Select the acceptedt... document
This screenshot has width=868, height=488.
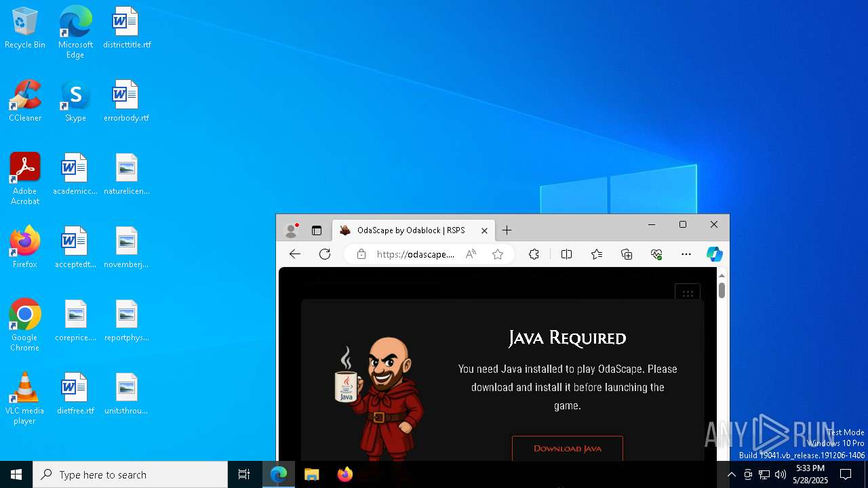(75, 248)
